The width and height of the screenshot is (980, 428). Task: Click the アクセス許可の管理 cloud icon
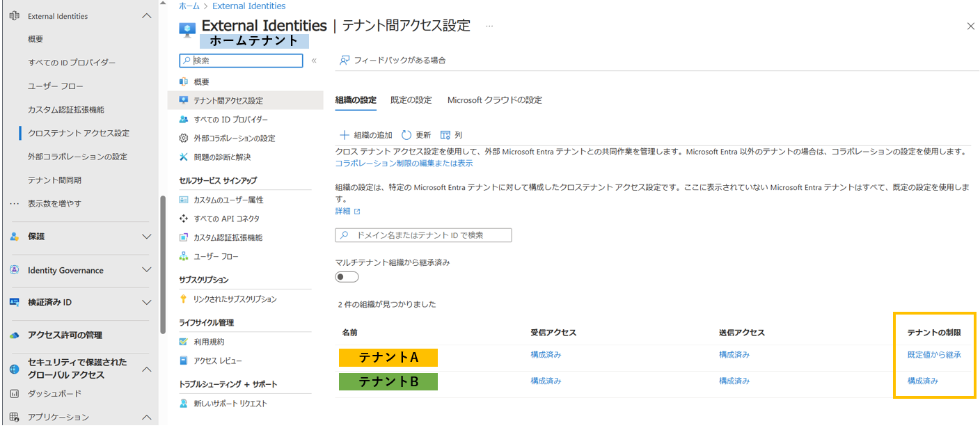(x=14, y=335)
